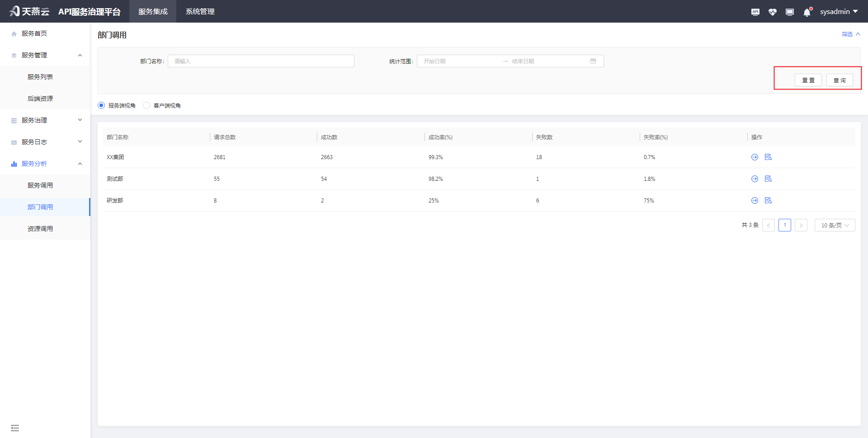Screen dimensions: 868x438
Task: Select 客户端视角 radio button
Action: (x=146, y=105)
